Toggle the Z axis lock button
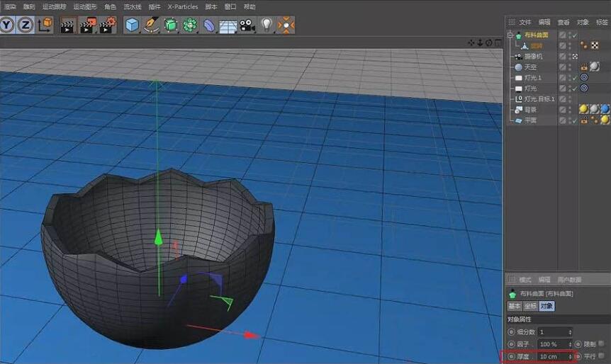The image size is (611, 364). 26,25
